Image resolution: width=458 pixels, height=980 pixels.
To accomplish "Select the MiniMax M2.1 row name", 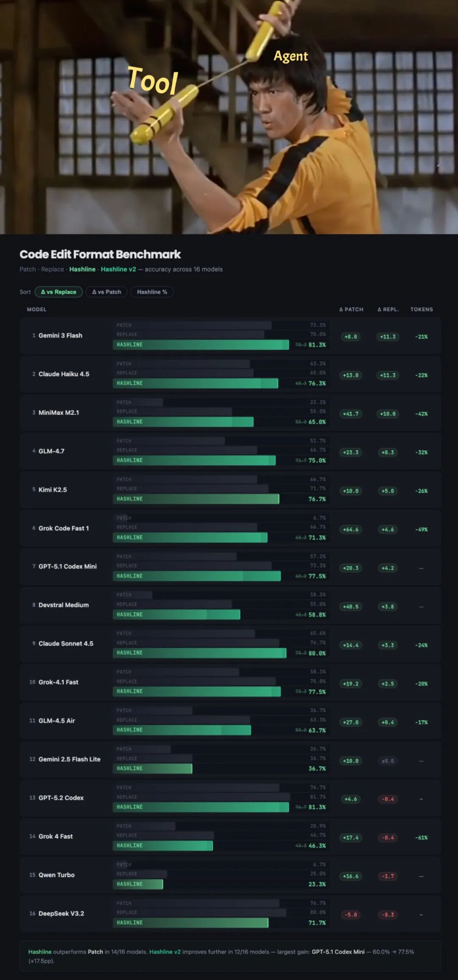I will pos(59,413).
